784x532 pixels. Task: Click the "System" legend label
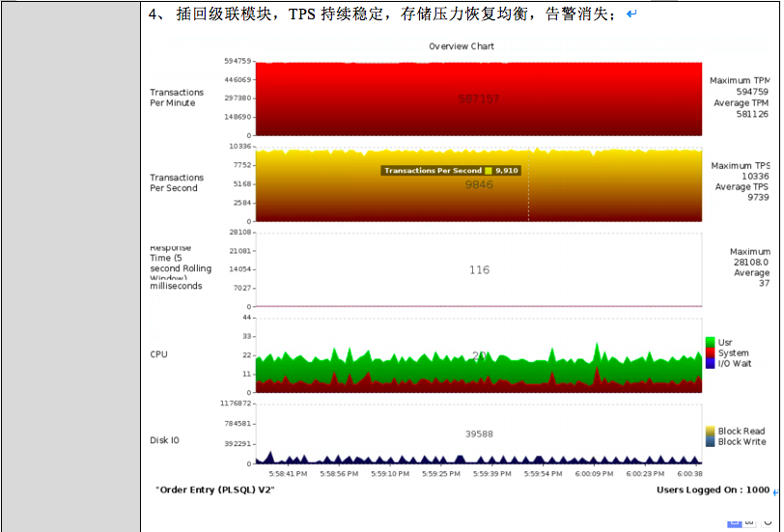click(734, 353)
